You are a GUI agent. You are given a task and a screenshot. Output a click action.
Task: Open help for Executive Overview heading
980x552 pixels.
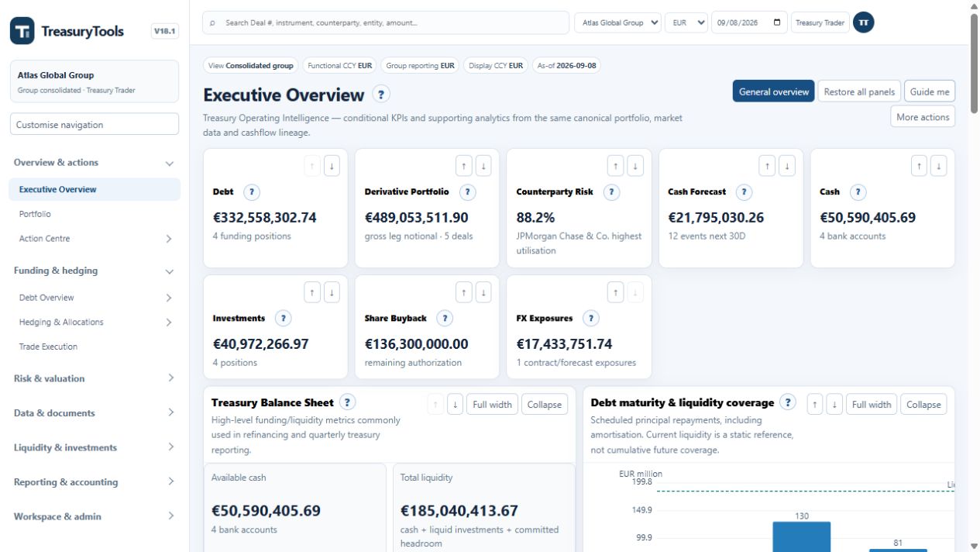click(x=380, y=95)
